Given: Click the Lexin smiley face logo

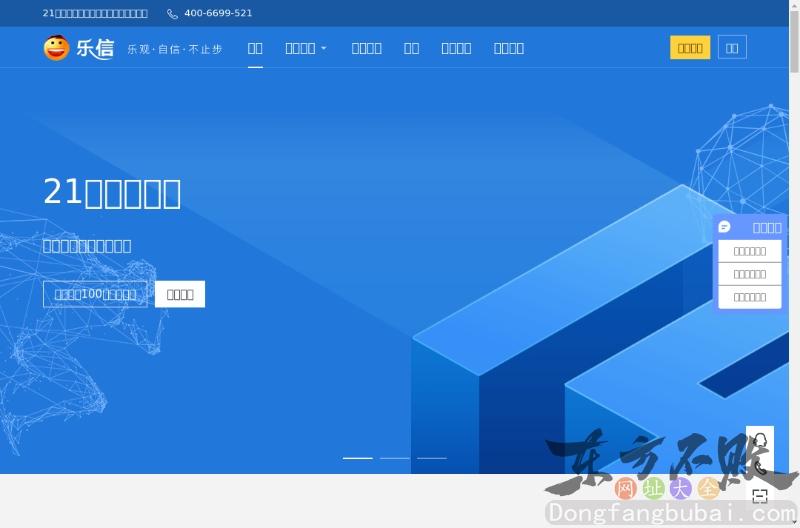Looking at the screenshot, I should click(x=56, y=48).
